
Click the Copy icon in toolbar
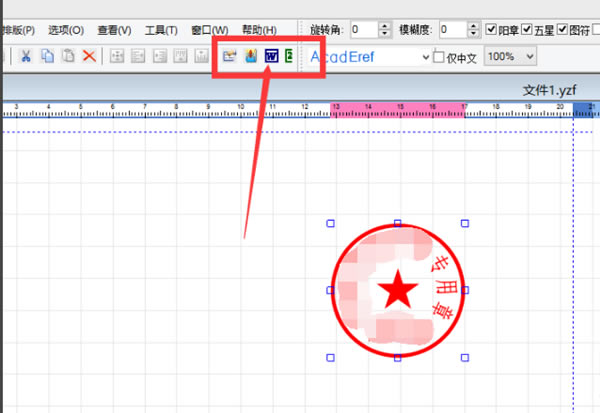click(x=47, y=57)
